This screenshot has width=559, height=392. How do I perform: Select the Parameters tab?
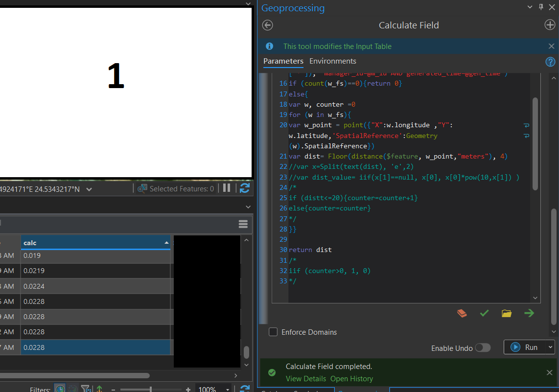click(283, 61)
